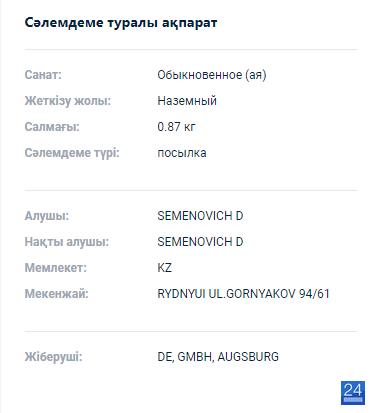Select the RYDNYUI UL.GORNYAKOV 94/61 address

pos(243,294)
